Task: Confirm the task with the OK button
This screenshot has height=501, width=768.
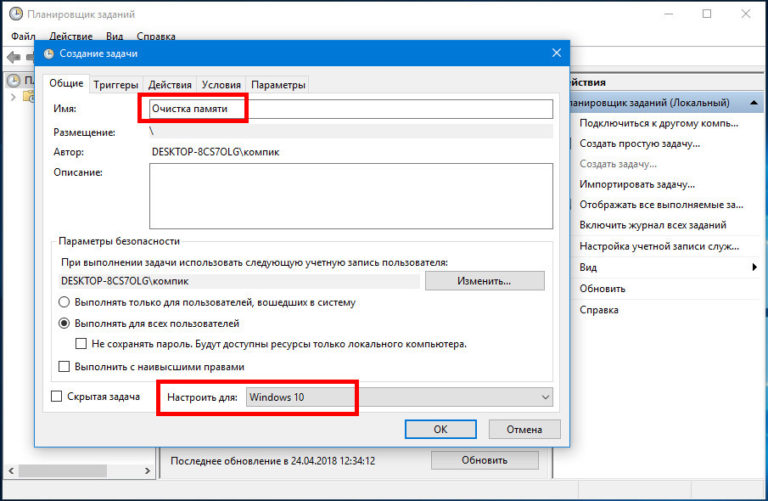Action: 440,429
